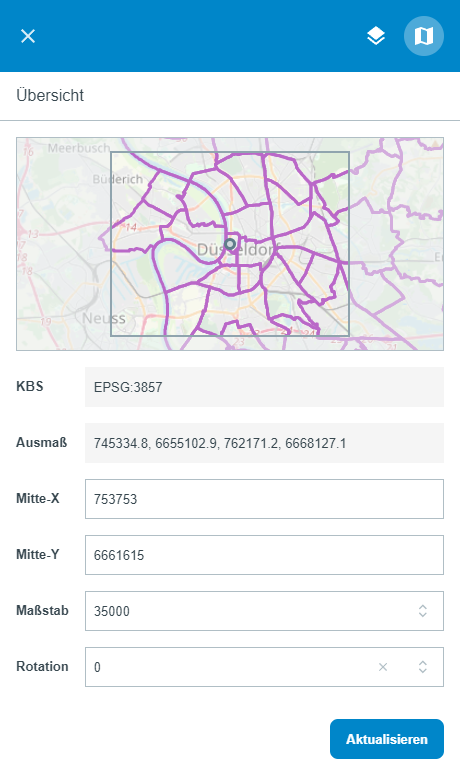Decrease the Maßstab value by one step
Image resolution: width=460 pixels, height=771 pixels.
[x=423, y=615]
